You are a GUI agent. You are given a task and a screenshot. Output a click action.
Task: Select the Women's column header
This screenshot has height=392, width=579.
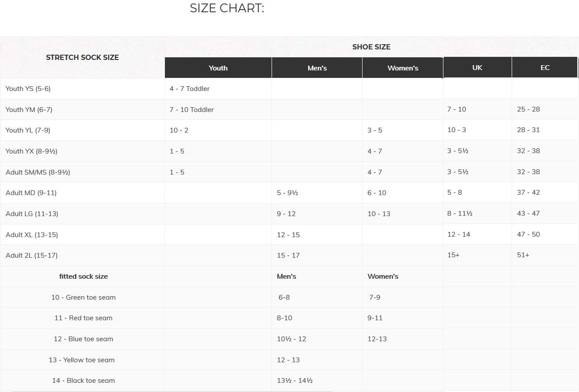pyautogui.click(x=403, y=68)
